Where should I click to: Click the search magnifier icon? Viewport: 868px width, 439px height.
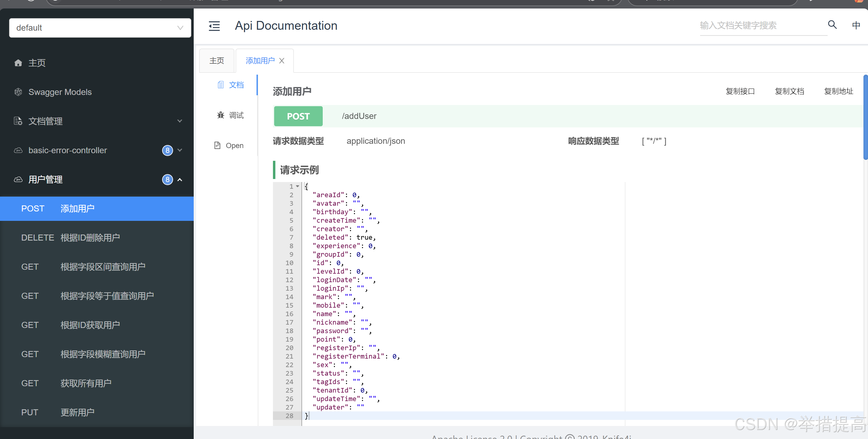[832, 25]
